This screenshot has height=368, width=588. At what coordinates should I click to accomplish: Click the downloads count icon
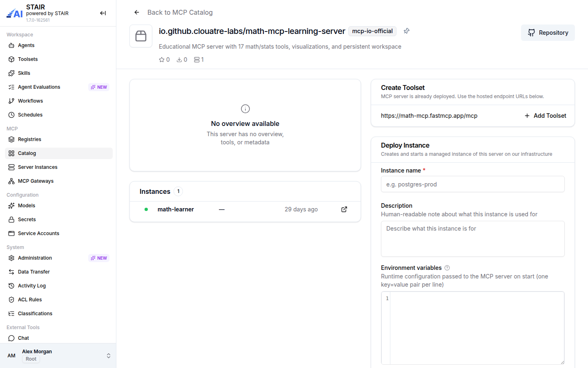point(179,60)
